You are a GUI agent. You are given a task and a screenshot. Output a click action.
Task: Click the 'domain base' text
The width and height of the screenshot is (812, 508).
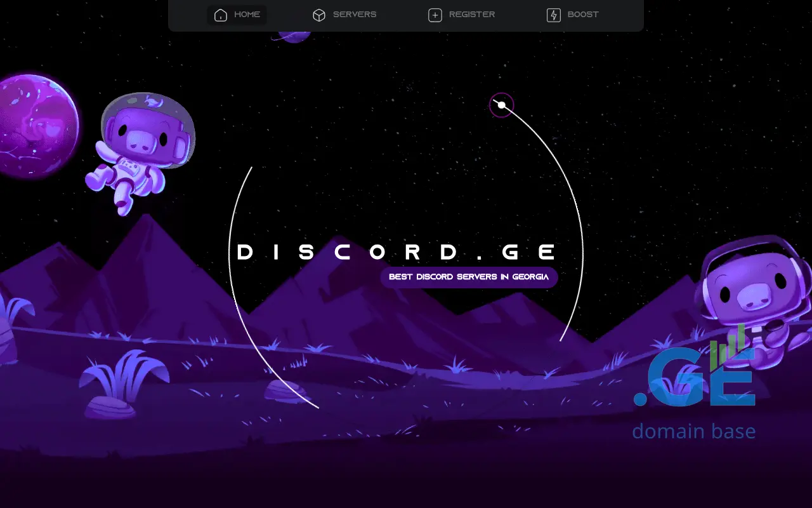[x=693, y=432]
